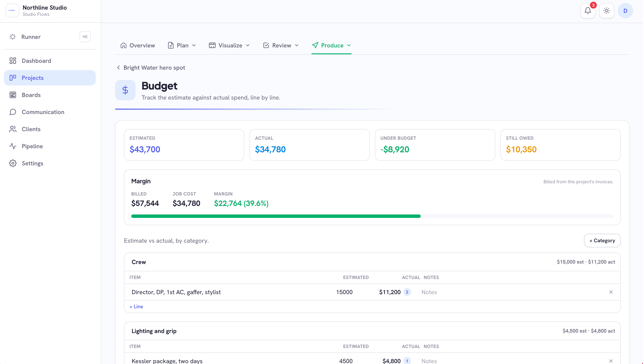Open the Pipeline section

click(50, 146)
